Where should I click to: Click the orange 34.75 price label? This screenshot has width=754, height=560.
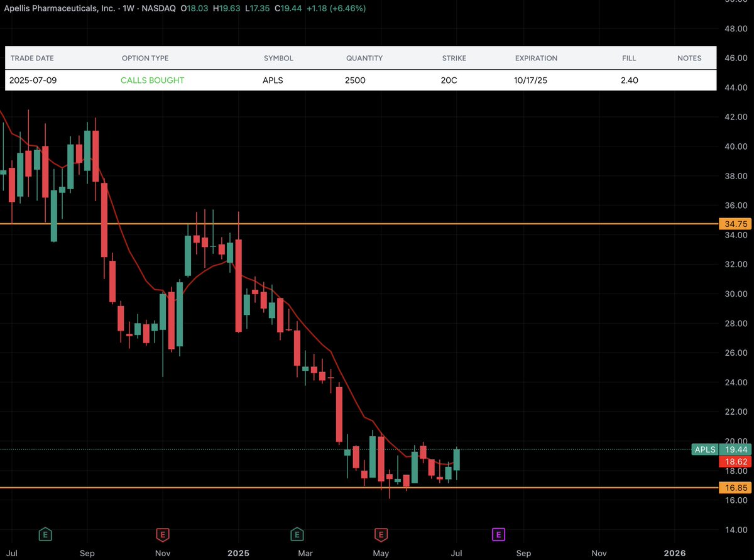[x=734, y=224]
